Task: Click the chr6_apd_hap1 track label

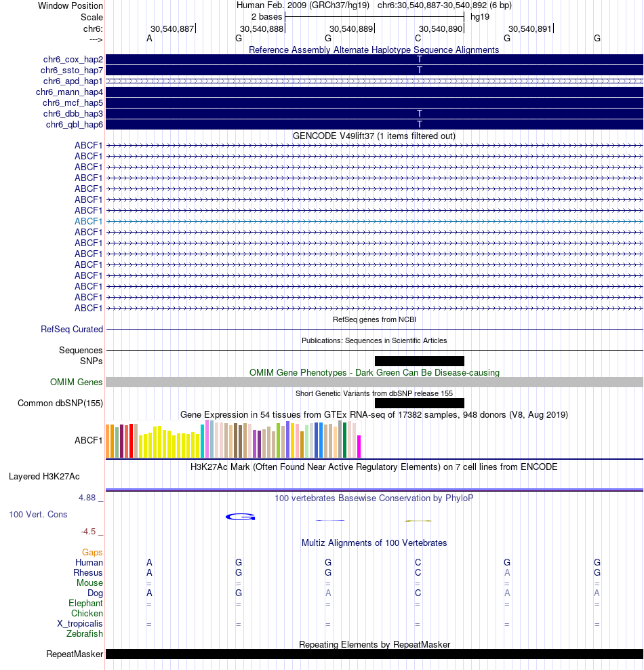Action: [73, 81]
